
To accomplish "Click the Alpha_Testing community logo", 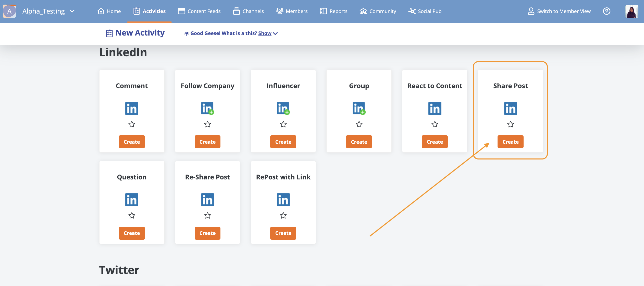I will coord(9,11).
